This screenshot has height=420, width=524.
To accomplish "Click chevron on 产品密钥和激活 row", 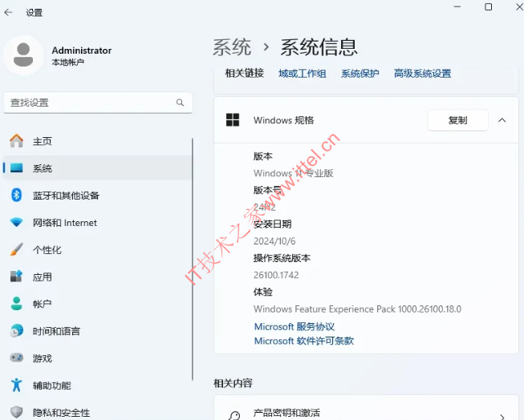I will 502,416.
